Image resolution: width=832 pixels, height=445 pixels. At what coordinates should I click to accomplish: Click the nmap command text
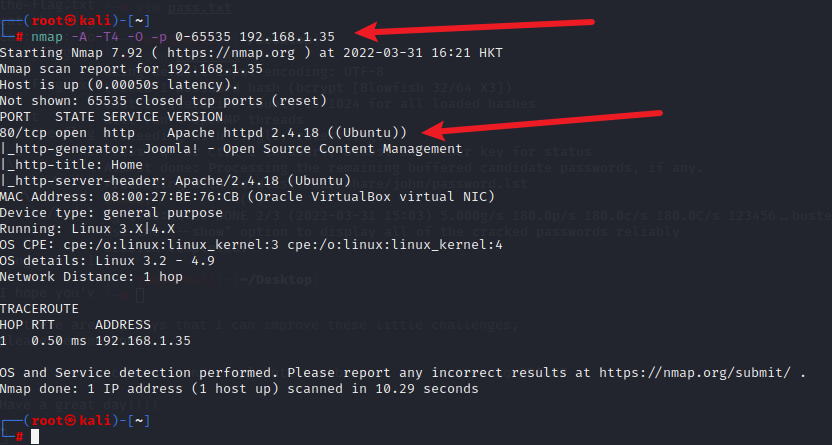pos(183,37)
